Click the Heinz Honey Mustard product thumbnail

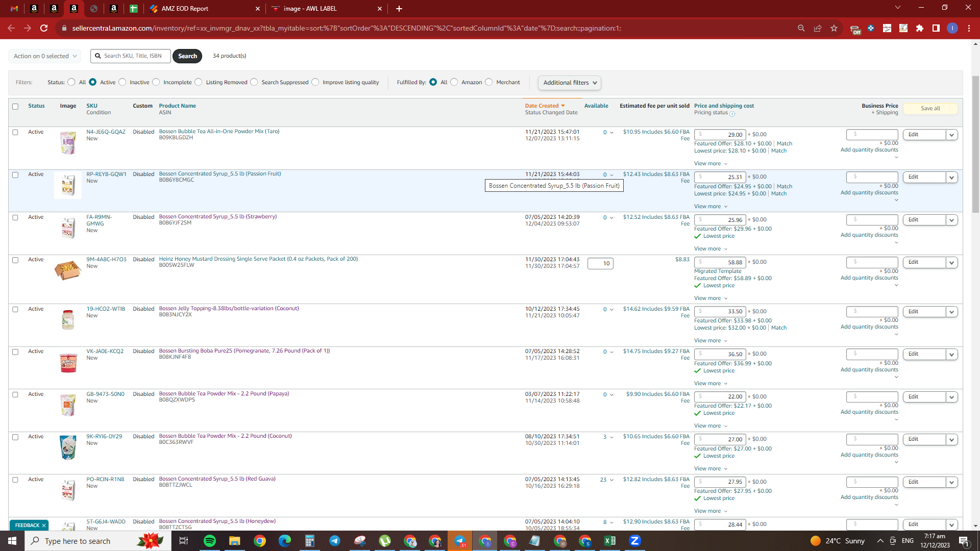[68, 270]
